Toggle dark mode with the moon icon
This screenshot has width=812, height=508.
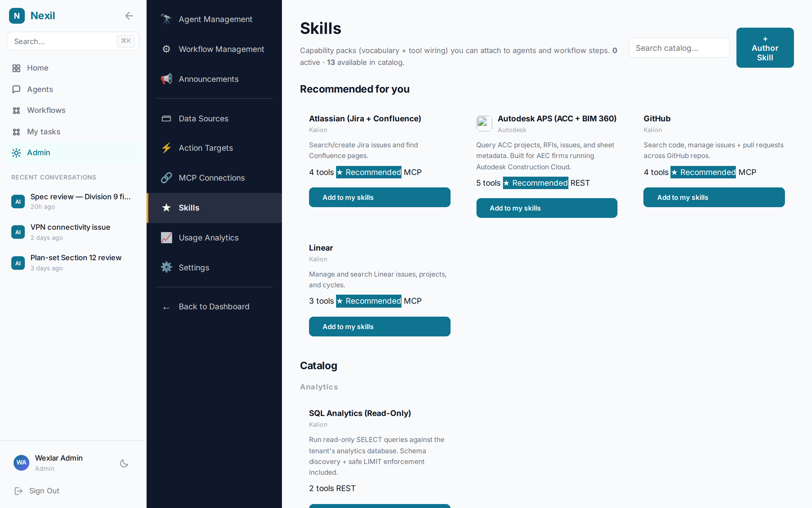pyautogui.click(x=124, y=463)
